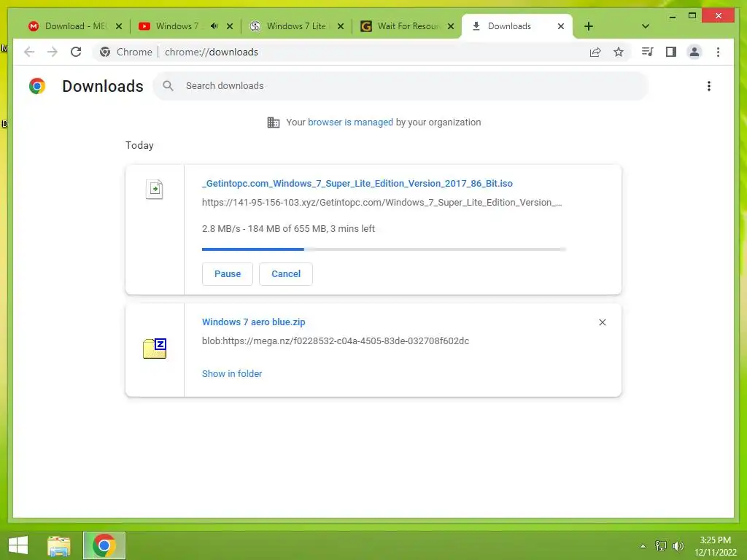Close the Download - MEGA tab
The image size is (747, 560).
tap(119, 26)
